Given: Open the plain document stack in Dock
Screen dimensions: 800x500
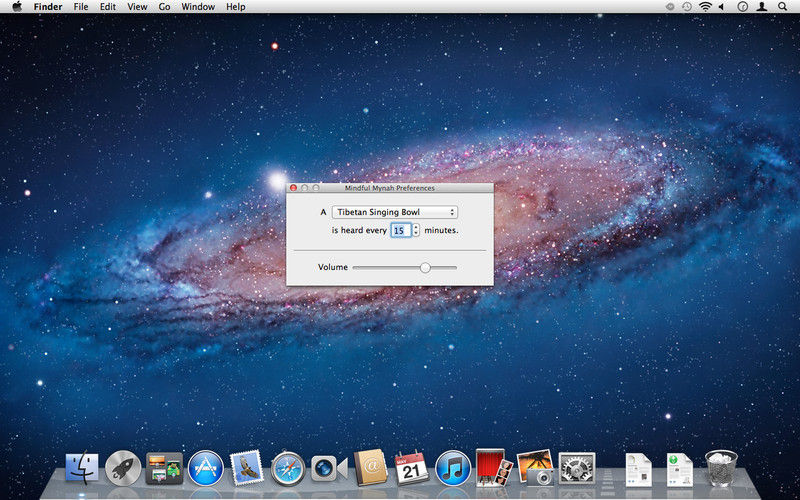Looking at the screenshot, I should click(x=639, y=469).
